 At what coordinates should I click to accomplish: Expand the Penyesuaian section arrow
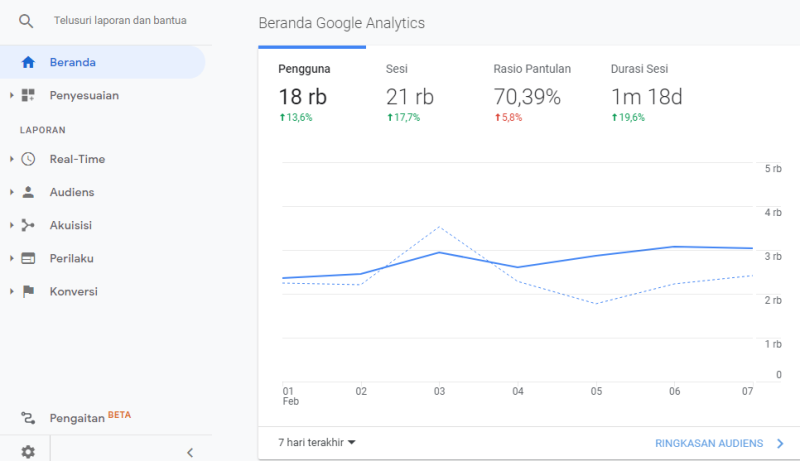pyautogui.click(x=11, y=95)
